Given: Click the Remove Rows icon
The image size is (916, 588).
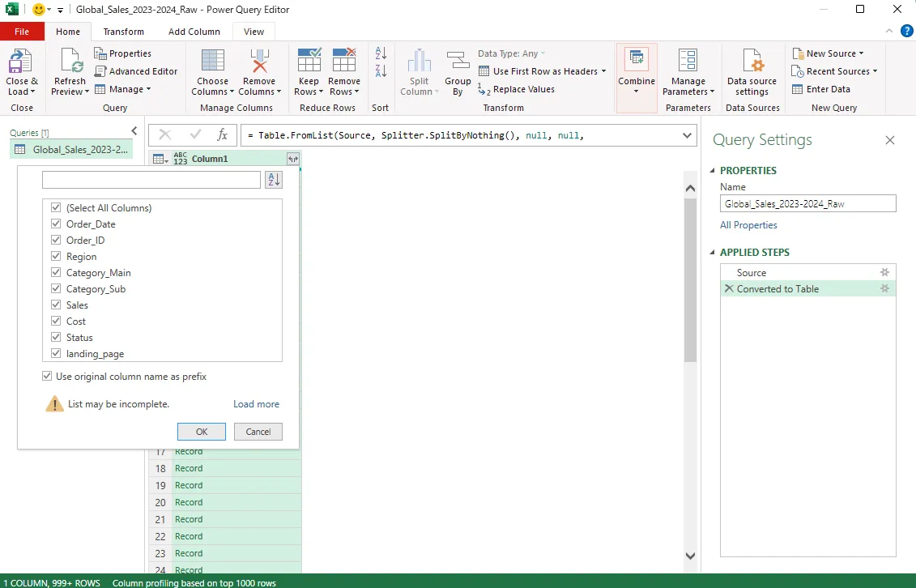Looking at the screenshot, I should click(x=344, y=60).
